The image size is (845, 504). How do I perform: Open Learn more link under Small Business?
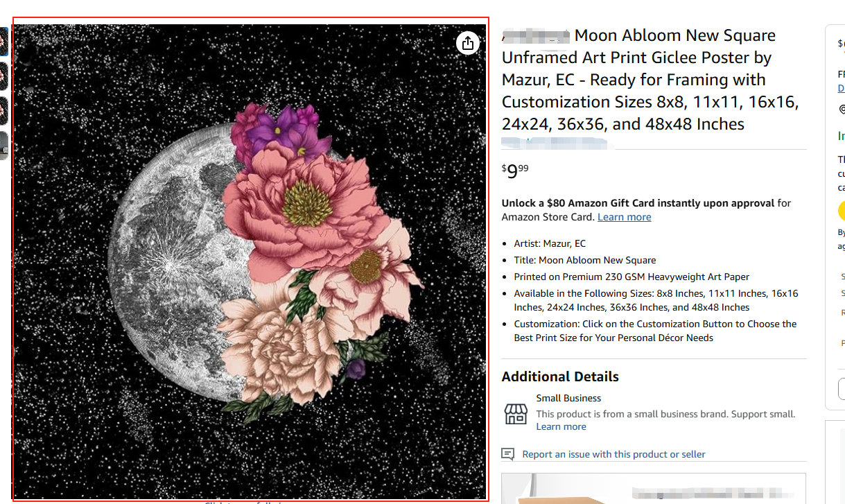(561, 426)
